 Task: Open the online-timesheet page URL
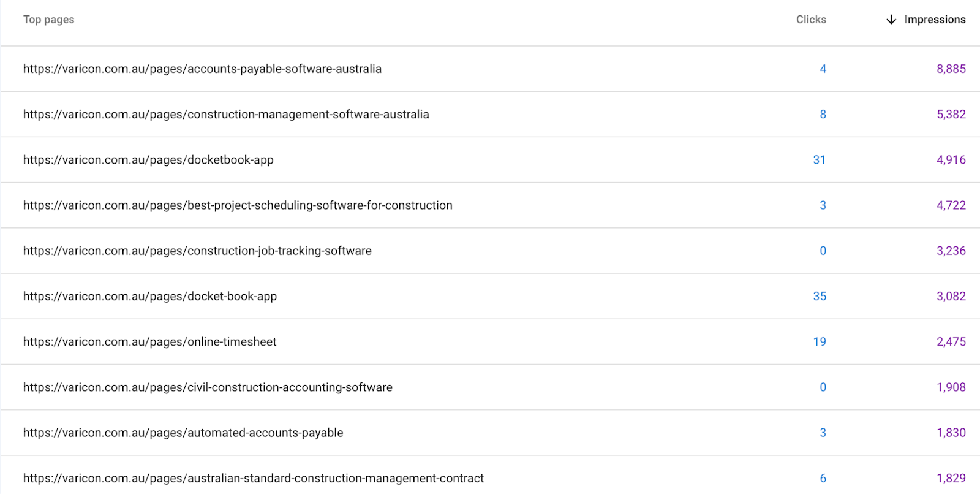click(x=149, y=342)
